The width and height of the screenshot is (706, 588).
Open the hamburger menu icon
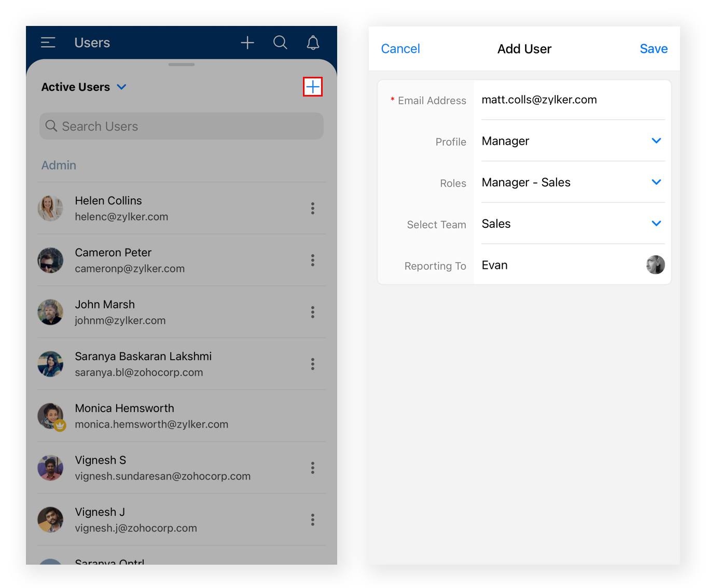pyautogui.click(x=48, y=43)
